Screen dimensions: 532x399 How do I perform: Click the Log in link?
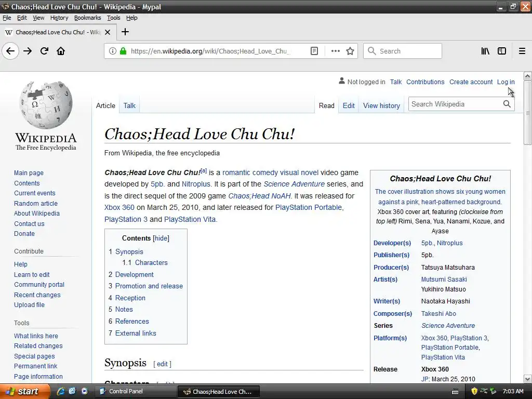[506, 82]
